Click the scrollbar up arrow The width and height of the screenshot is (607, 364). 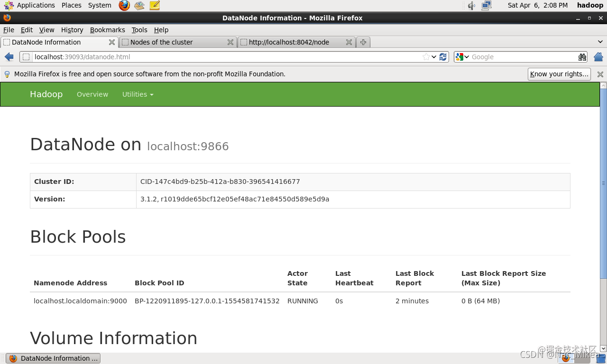click(x=603, y=86)
